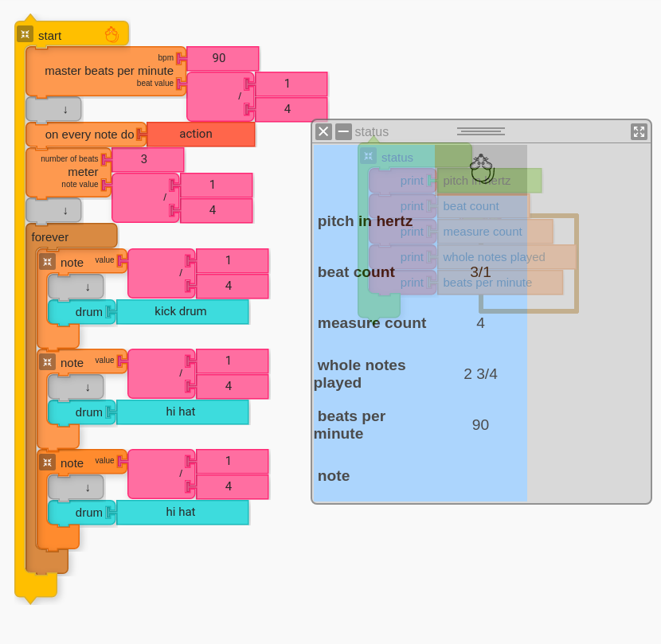This screenshot has width=661, height=644.
Task: Click the 'beats per minute' status label
Action: 350,425
